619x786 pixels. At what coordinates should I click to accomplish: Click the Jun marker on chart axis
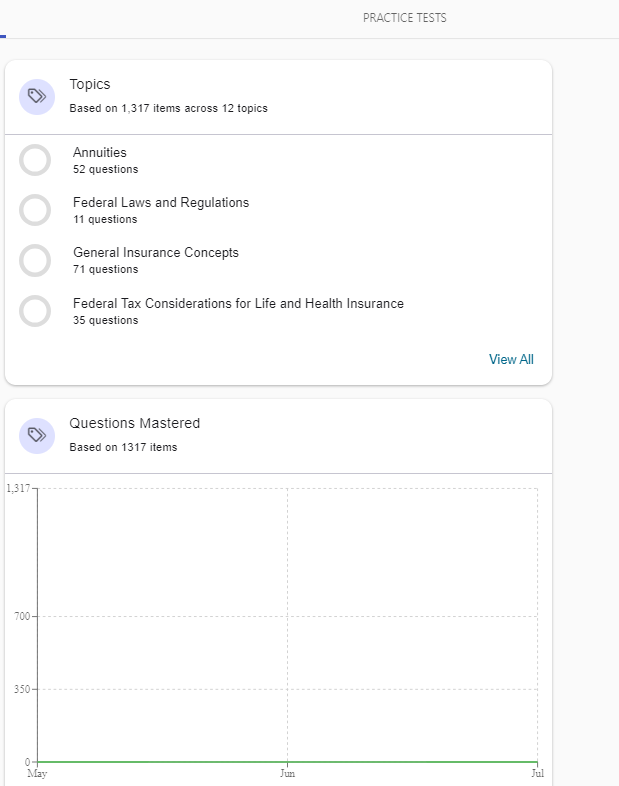pyautogui.click(x=287, y=773)
